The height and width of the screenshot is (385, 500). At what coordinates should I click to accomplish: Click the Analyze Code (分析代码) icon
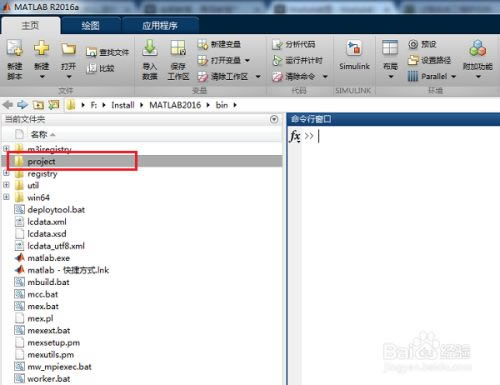pyautogui.click(x=277, y=44)
